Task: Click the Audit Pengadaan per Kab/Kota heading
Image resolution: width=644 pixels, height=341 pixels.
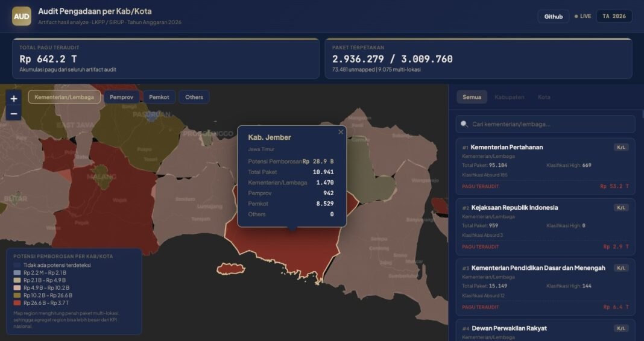Action: coord(95,11)
